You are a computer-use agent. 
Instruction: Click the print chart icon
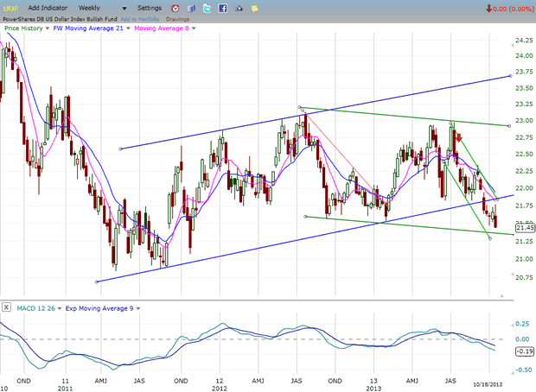pyautogui.click(x=239, y=8)
